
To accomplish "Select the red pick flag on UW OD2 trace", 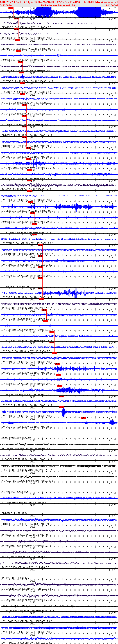I will tap(61, 397).
